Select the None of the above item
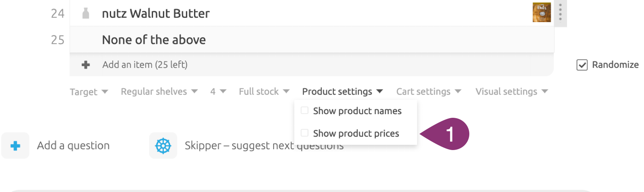Screen dimensions: 644x192 154,40
